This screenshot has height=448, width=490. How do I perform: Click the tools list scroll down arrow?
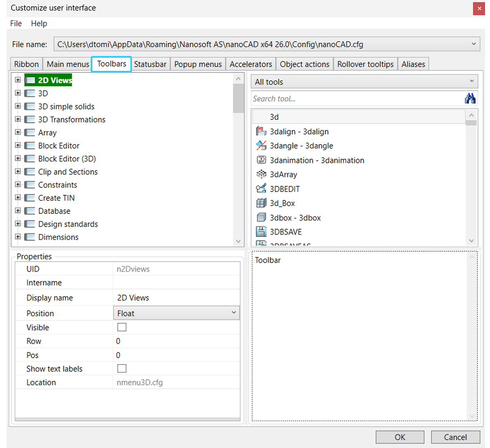471,241
